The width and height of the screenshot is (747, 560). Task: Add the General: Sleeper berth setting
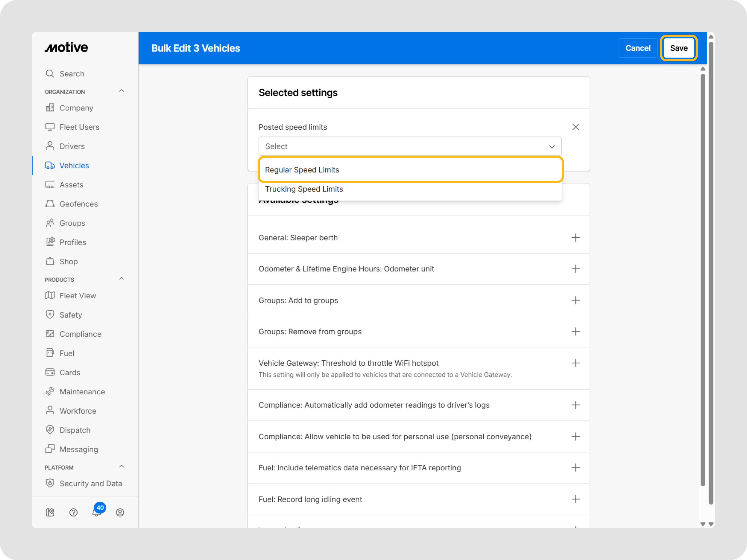click(x=575, y=238)
